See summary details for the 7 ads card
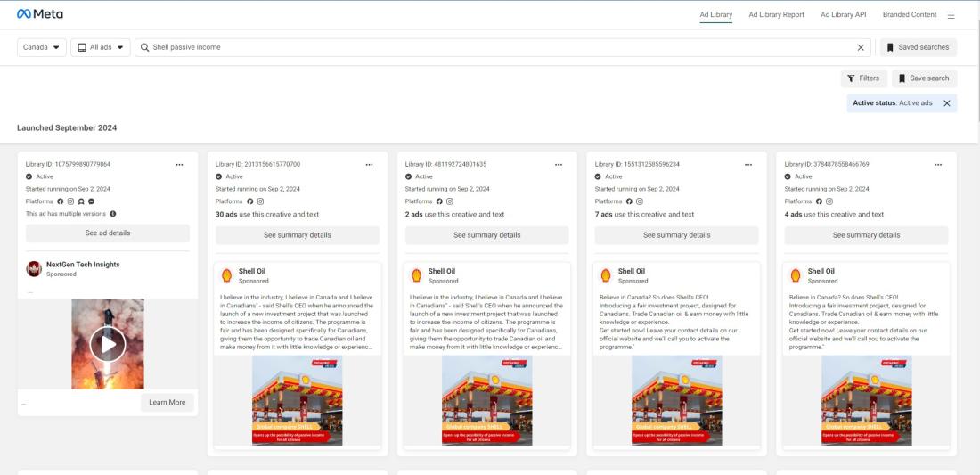The image size is (980, 475). (677, 235)
